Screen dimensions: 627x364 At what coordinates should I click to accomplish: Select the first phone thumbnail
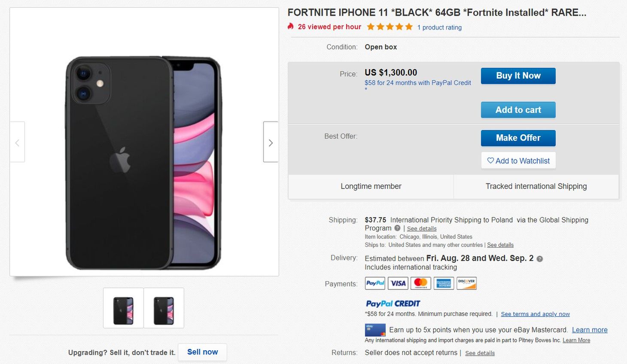tap(123, 308)
